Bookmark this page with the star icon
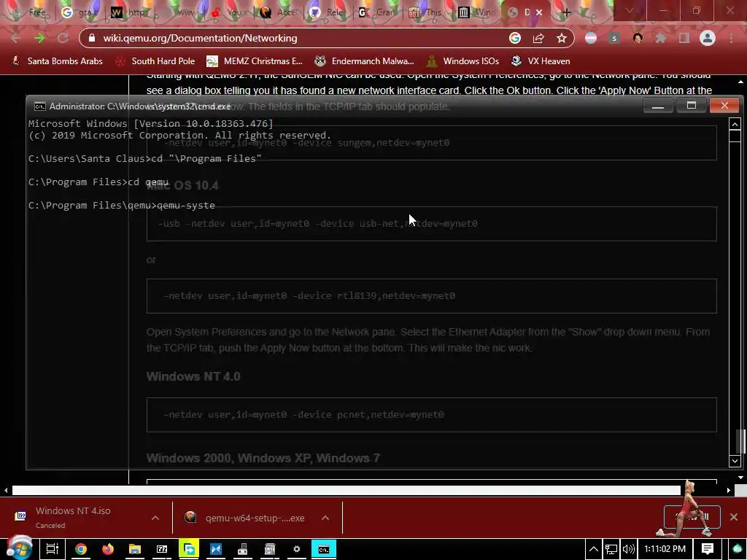 tap(562, 38)
